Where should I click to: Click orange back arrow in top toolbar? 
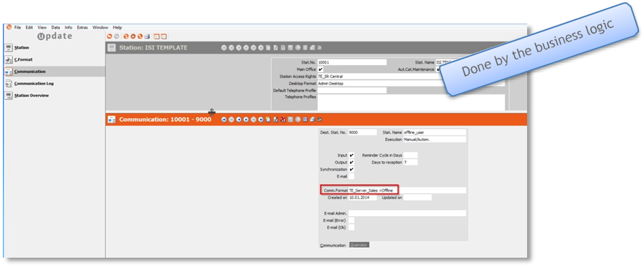[x=110, y=37]
